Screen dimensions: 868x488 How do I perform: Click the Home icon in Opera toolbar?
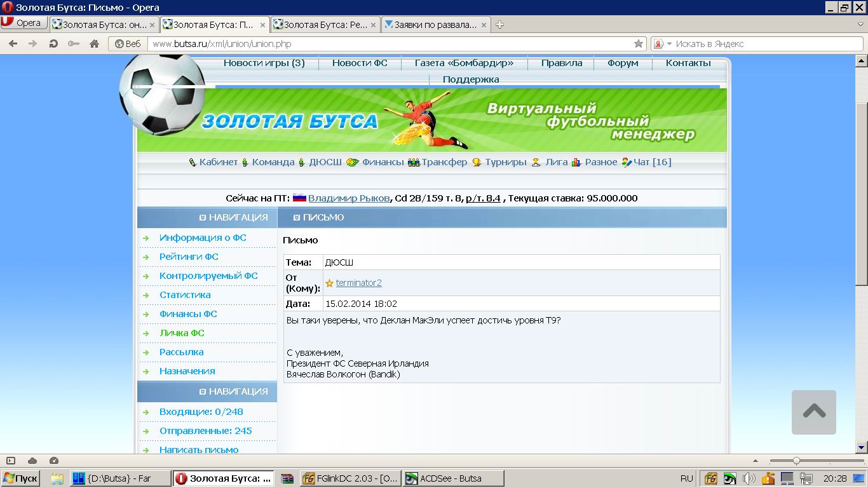click(94, 44)
